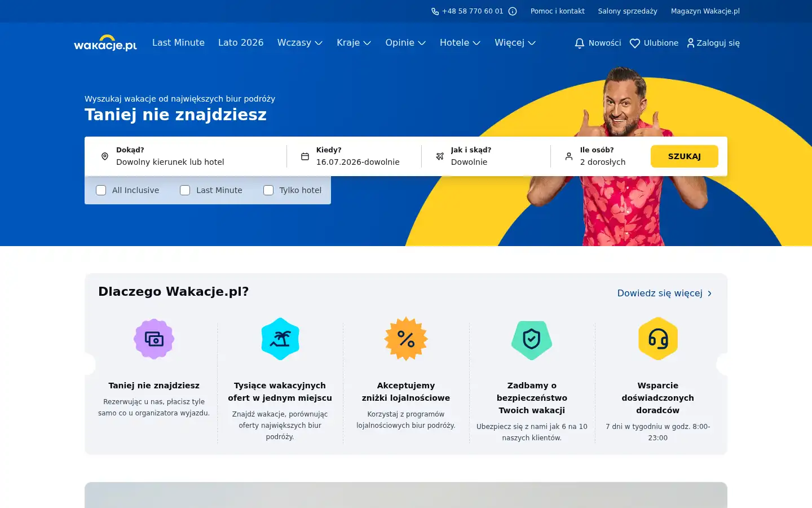
Task: Click the yellow headset badge icon
Action: coord(658,339)
